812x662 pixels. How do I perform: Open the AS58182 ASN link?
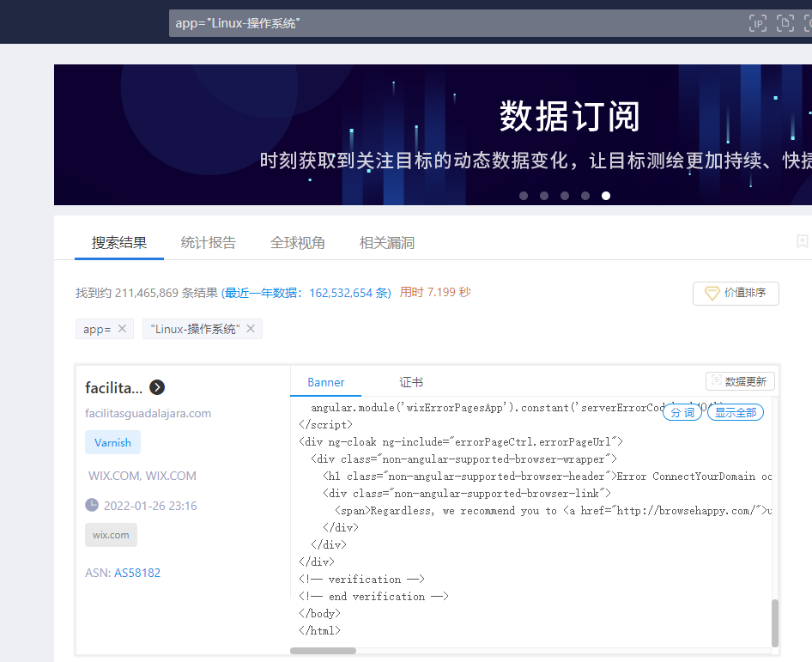(x=137, y=573)
